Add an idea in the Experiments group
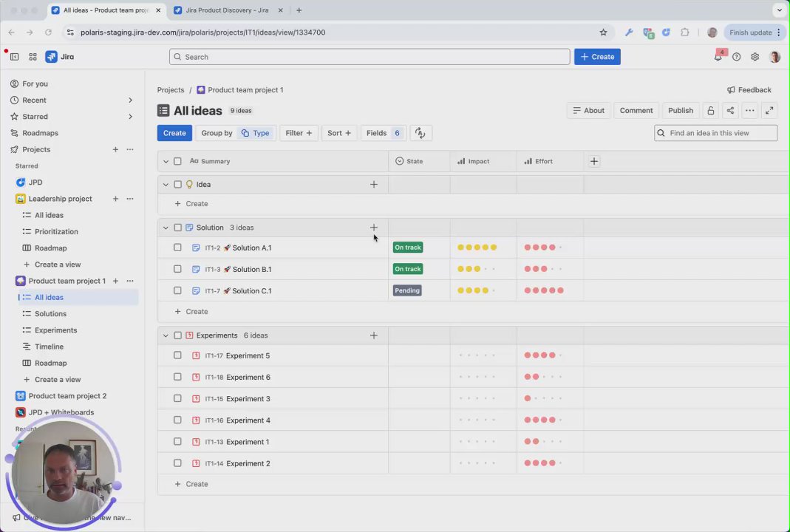 click(374, 335)
